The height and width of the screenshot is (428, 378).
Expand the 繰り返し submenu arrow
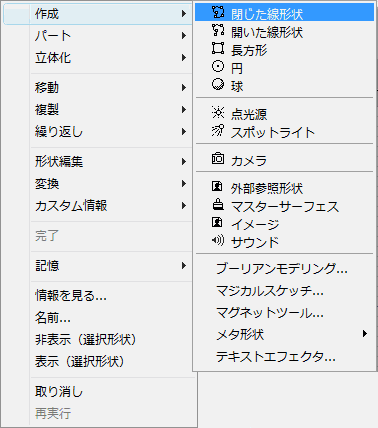click(x=184, y=132)
